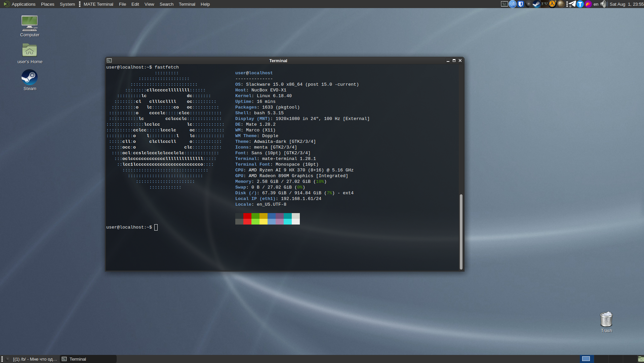Click the 'Disk (/): 67.39 GiB' line
Viewport: 644px width, 363px height.
(294, 193)
